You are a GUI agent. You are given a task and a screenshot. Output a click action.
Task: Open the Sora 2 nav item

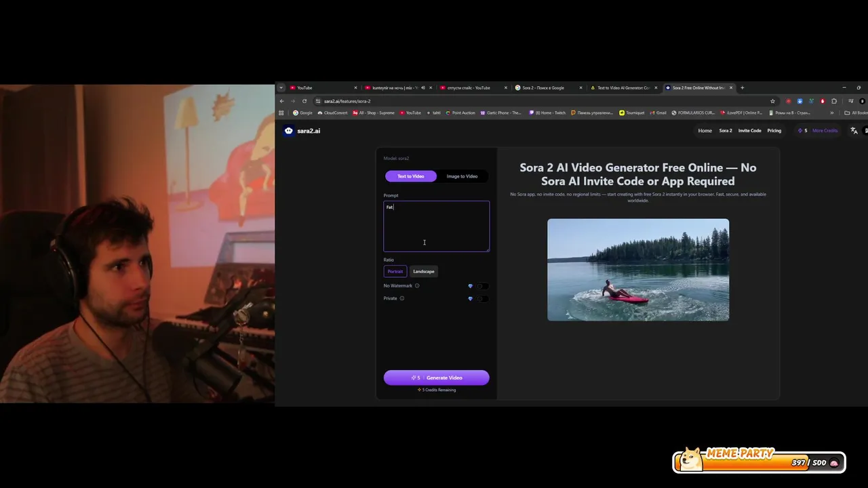(726, 131)
